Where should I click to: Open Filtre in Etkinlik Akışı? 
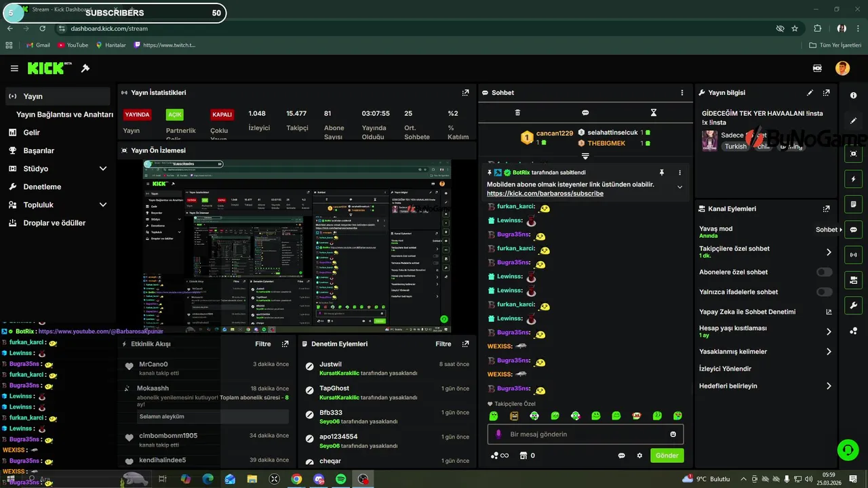pos(263,344)
